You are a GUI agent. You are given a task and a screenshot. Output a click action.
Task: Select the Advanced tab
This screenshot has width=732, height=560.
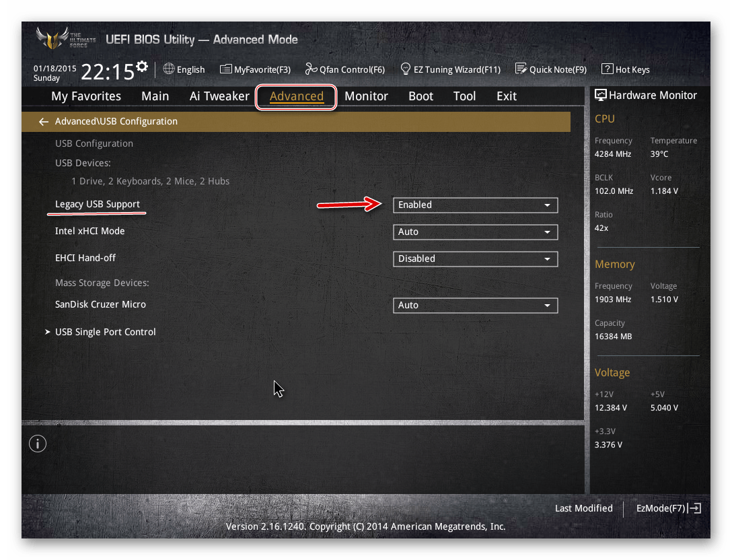click(297, 96)
